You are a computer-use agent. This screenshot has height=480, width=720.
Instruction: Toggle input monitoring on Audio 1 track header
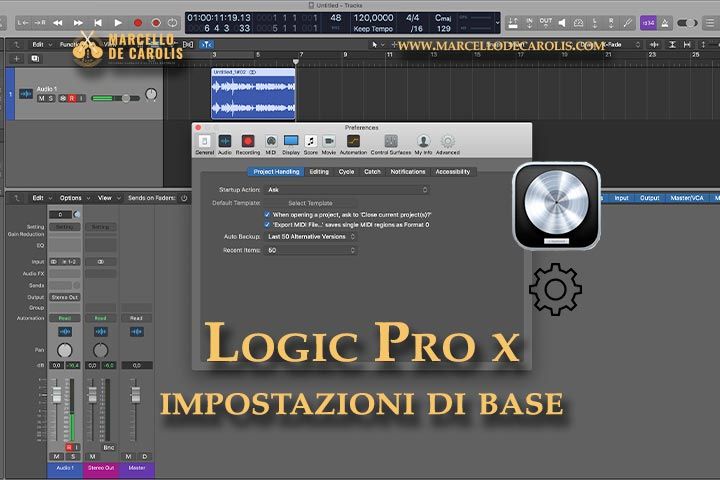click(81, 98)
